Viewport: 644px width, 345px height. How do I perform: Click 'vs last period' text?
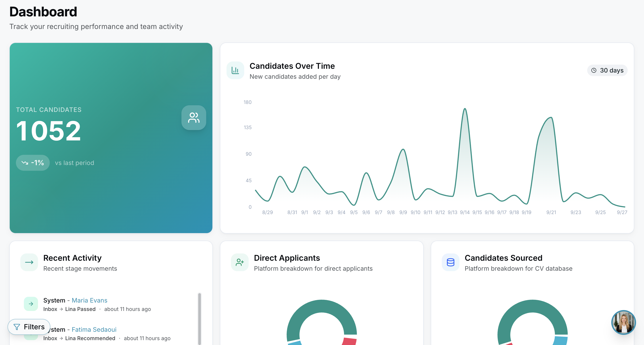[74, 163]
